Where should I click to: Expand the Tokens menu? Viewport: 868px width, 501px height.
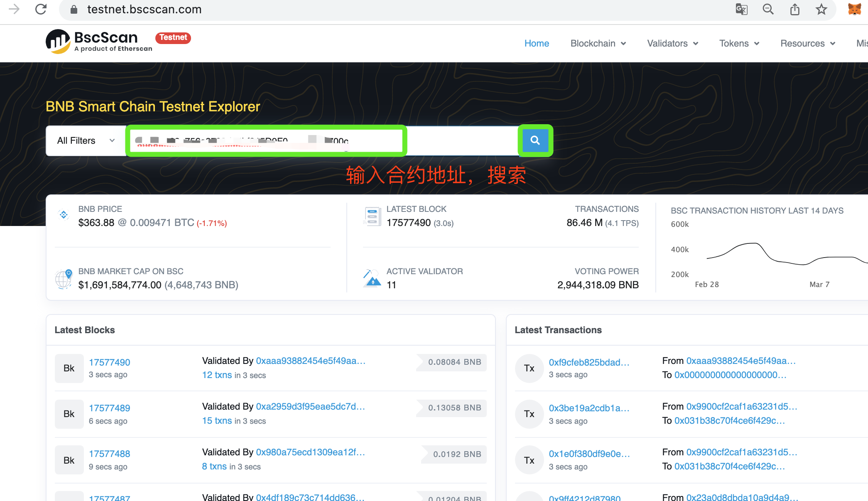tap(739, 43)
